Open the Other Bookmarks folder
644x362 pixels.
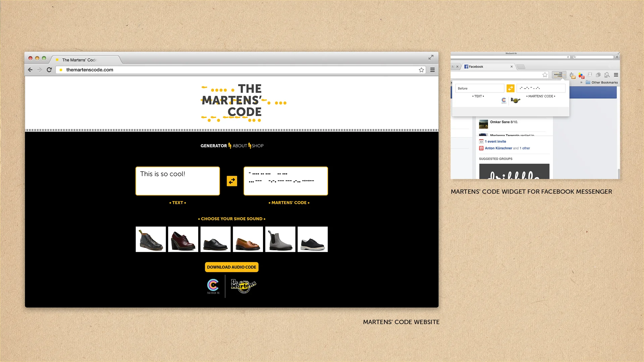602,82
